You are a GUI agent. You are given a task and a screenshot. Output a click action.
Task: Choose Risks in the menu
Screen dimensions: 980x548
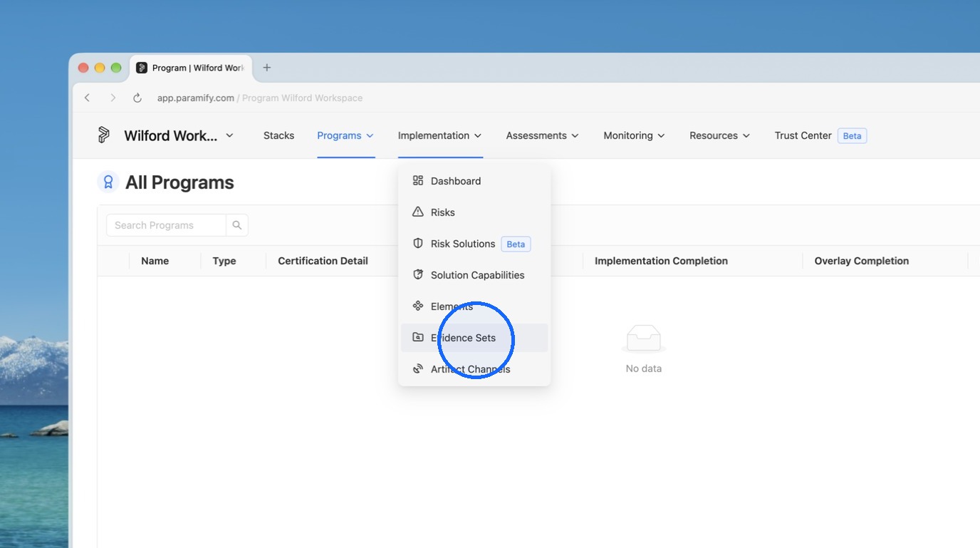click(474, 212)
